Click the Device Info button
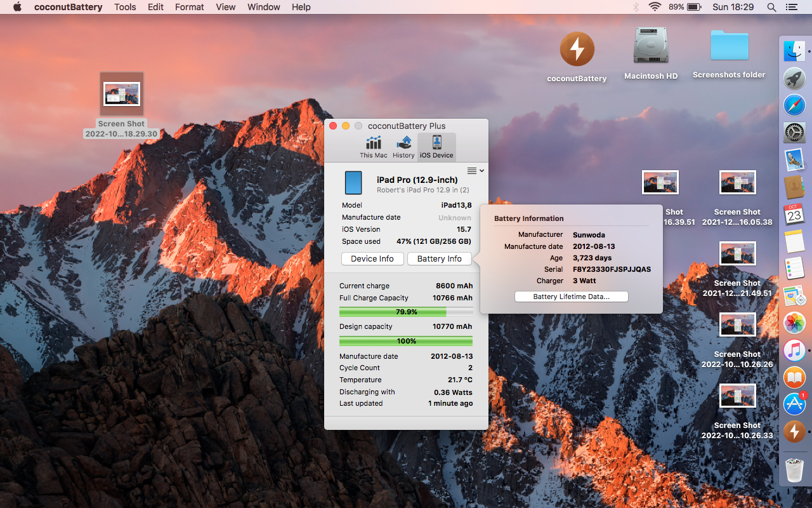This screenshot has width=812, height=508. pyautogui.click(x=372, y=258)
